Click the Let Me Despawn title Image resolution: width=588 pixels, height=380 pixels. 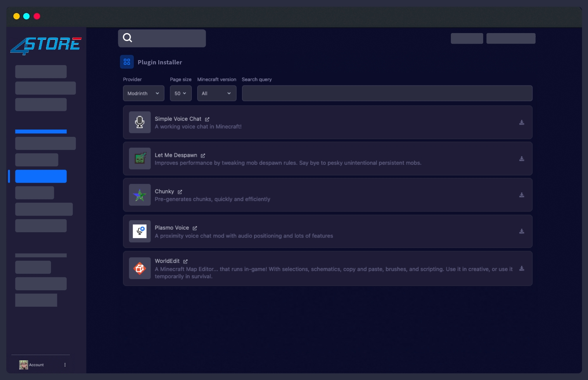click(176, 155)
